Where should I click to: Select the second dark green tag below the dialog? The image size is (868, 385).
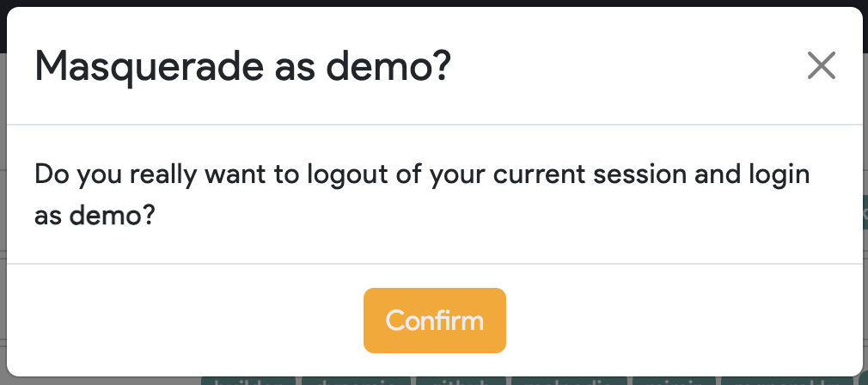[x=356, y=381]
